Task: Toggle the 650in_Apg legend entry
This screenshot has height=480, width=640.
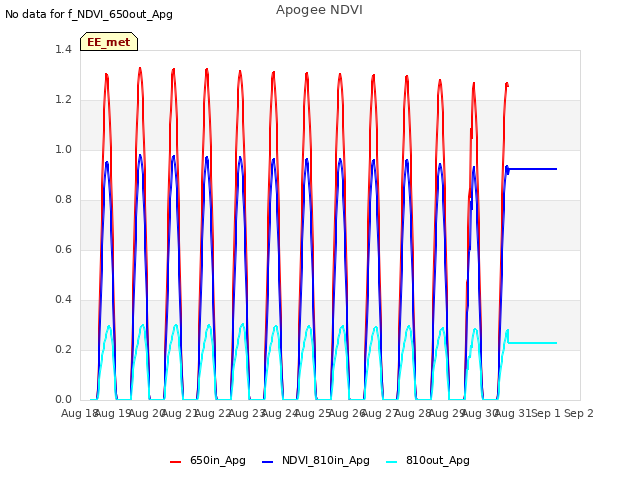Action: (x=208, y=460)
